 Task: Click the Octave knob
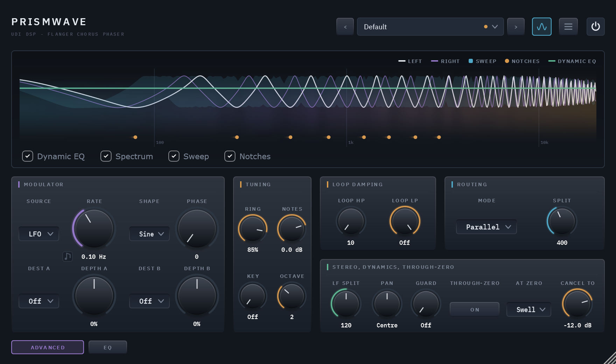[292, 296]
